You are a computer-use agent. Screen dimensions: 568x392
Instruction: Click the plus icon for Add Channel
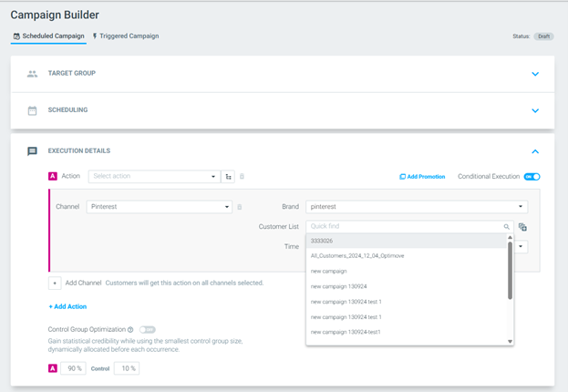[55, 284]
